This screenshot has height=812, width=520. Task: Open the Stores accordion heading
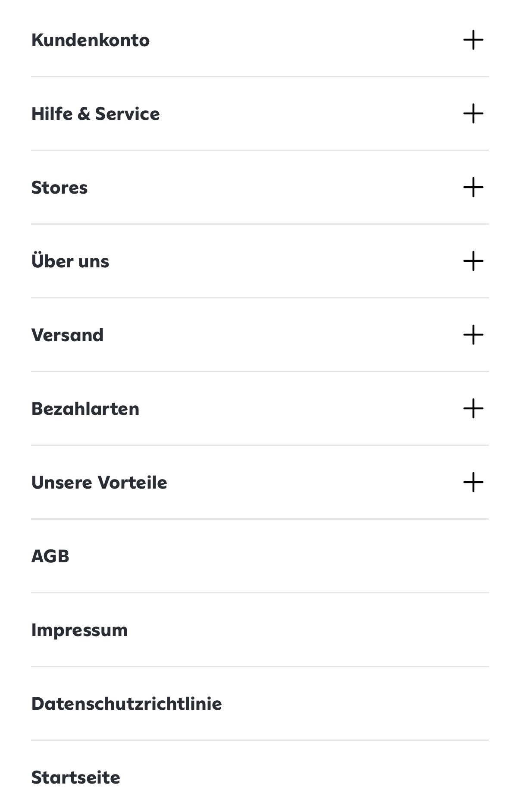click(60, 188)
